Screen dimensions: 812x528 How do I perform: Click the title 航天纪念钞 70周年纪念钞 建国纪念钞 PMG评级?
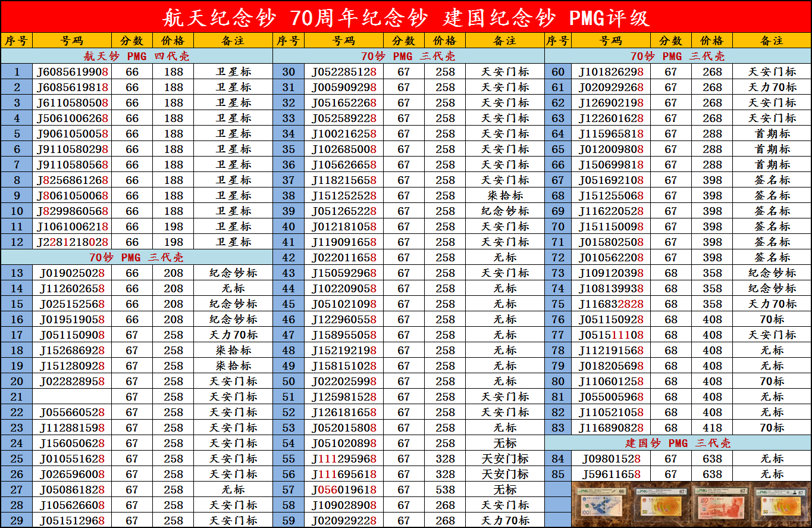pyautogui.click(x=406, y=17)
